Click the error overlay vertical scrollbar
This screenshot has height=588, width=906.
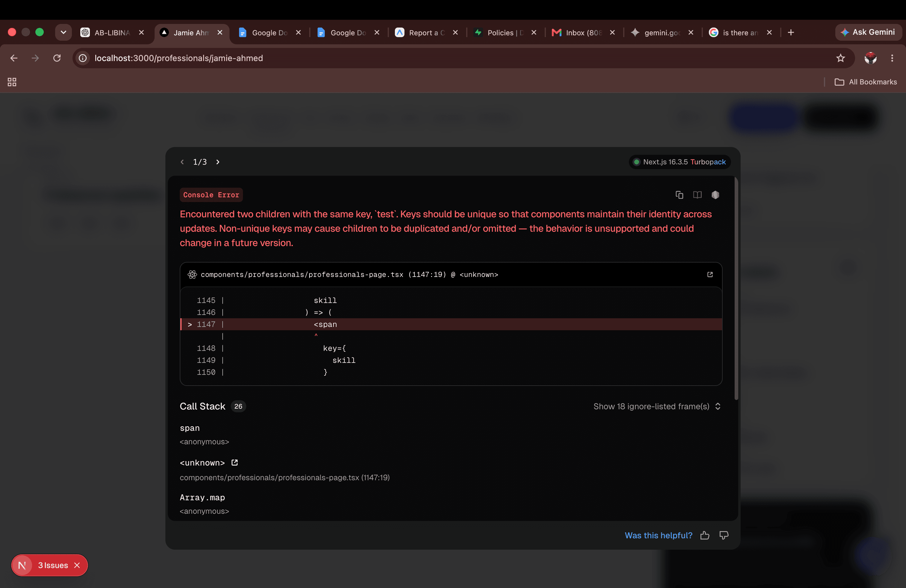(736, 288)
